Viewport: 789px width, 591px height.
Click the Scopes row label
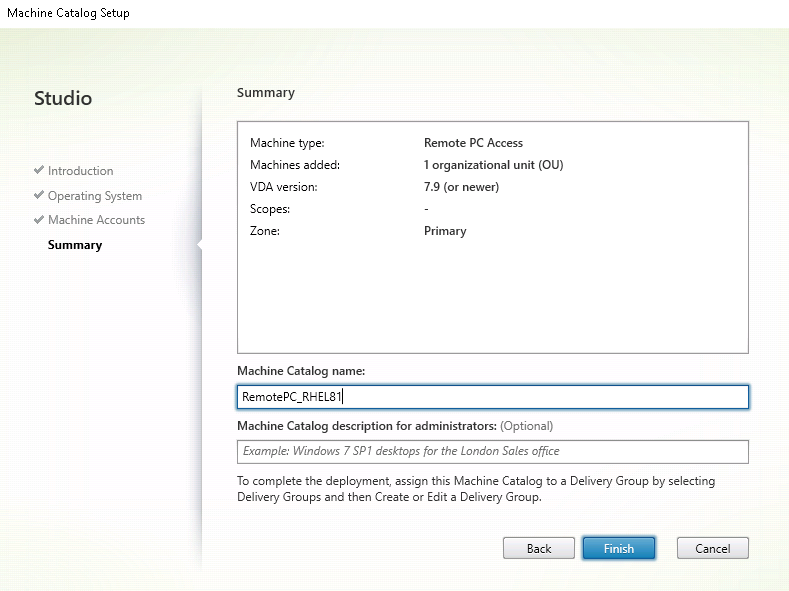click(270, 209)
